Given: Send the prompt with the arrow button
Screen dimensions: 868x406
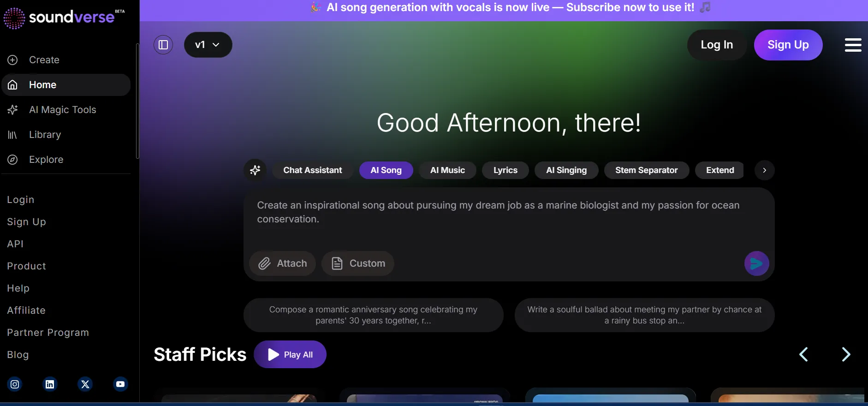Looking at the screenshot, I should (756, 263).
